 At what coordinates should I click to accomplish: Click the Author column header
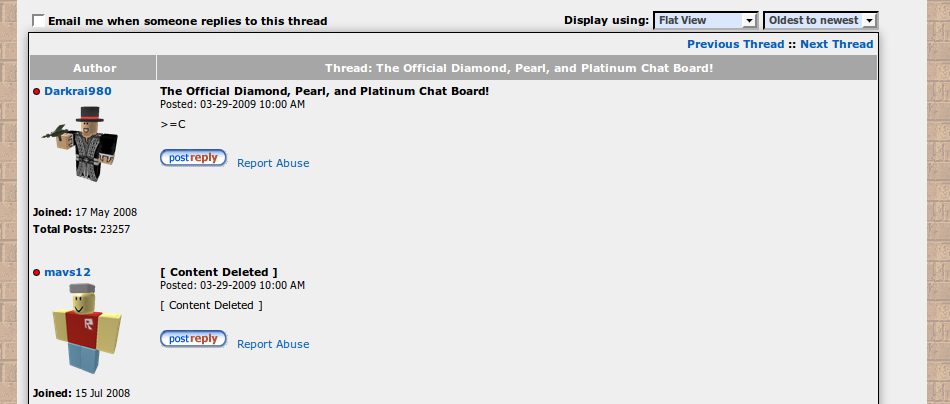point(94,68)
